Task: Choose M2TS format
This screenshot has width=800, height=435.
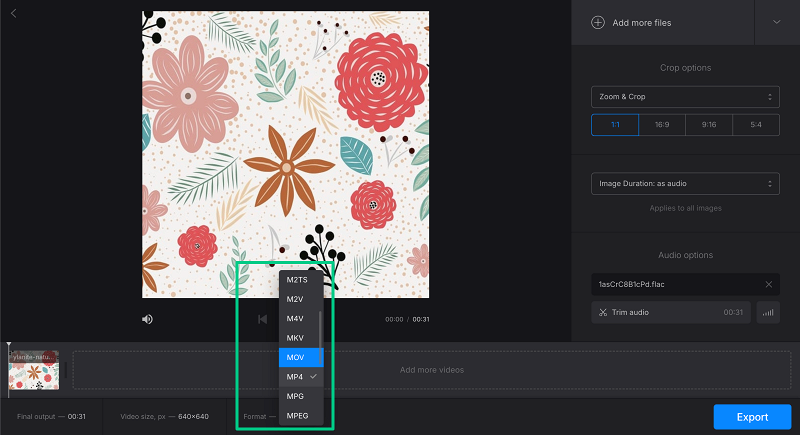Action: pyautogui.click(x=301, y=280)
